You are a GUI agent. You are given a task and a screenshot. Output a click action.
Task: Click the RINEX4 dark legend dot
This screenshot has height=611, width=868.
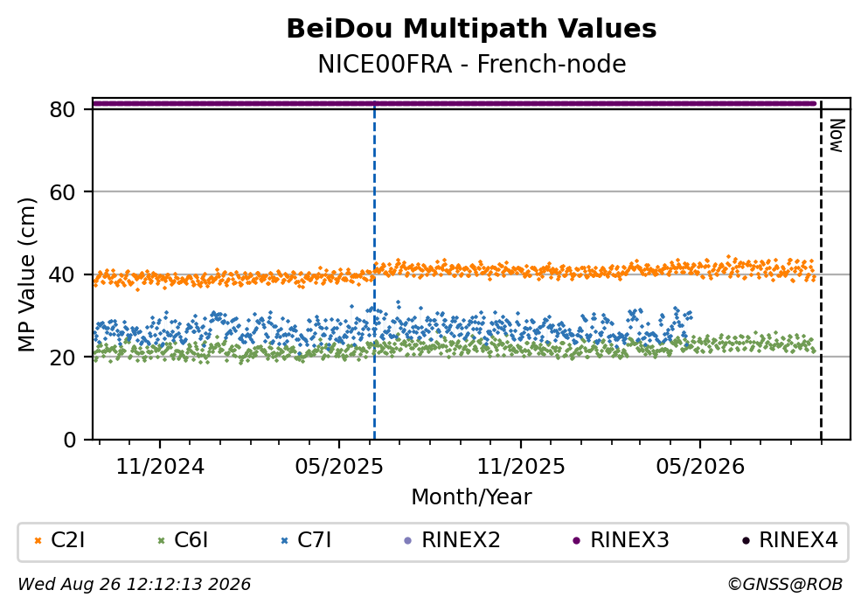pyautogui.click(x=746, y=541)
